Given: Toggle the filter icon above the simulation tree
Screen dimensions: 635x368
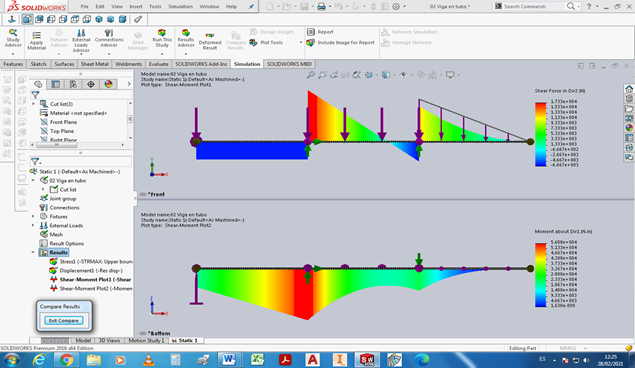Looking at the screenshot, I should pyautogui.click(x=35, y=162).
